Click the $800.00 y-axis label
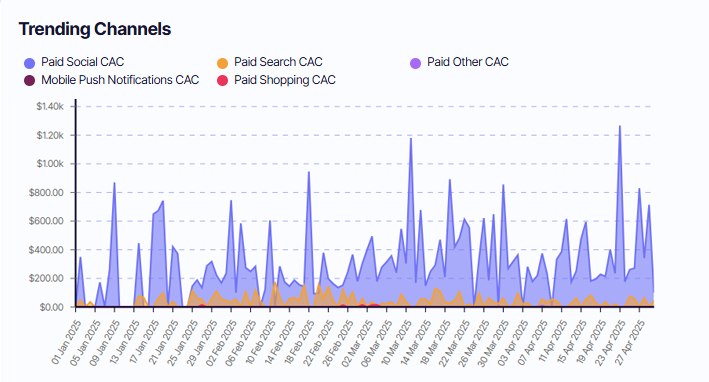 pos(46,193)
